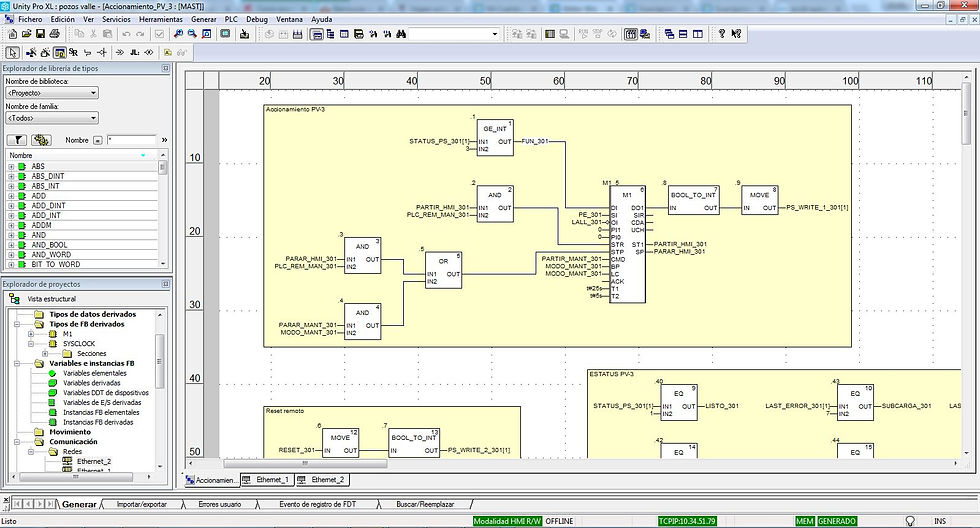
Task: Click the SR function block tool icon
Action: click(74, 52)
